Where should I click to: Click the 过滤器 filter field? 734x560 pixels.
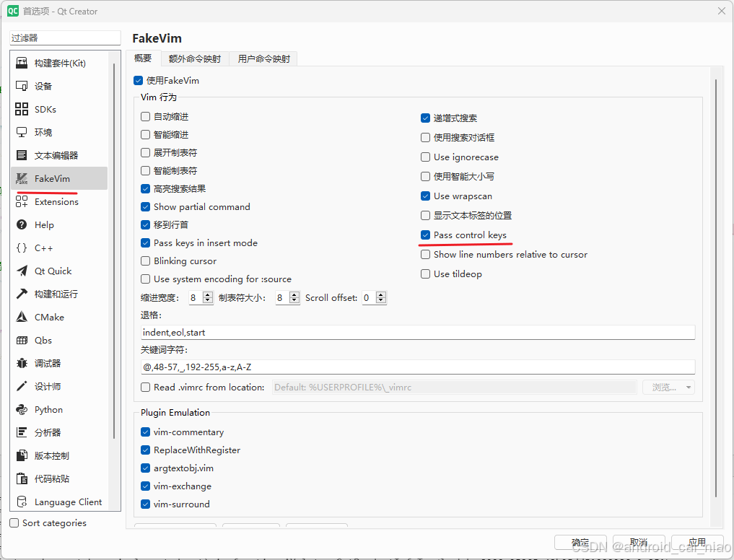pos(65,38)
